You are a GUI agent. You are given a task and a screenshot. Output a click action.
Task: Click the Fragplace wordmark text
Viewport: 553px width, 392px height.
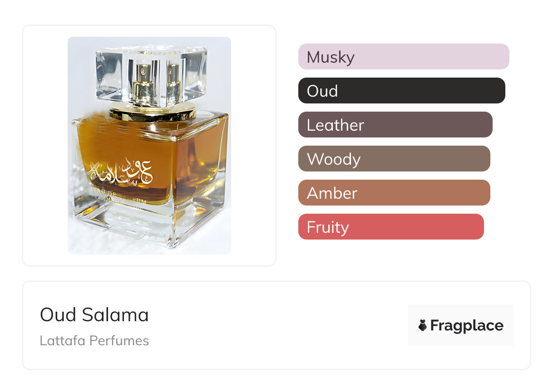point(467,326)
